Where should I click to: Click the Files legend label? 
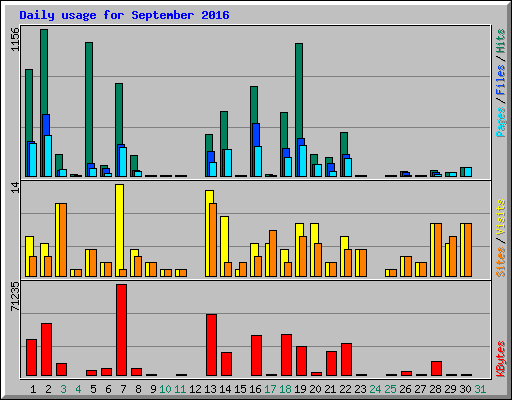point(501,79)
